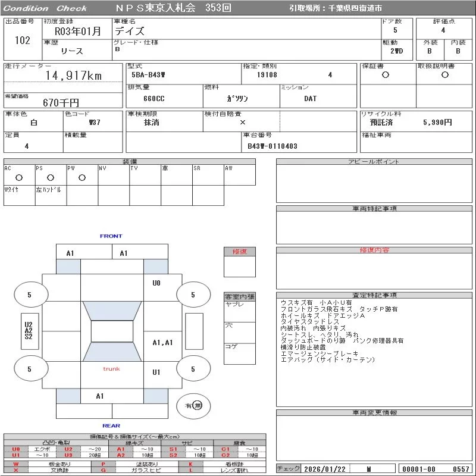The width and height of the screenshot is (476, 476).
Task: Click the red trunk label on diagram
Action: pos(111,369)
